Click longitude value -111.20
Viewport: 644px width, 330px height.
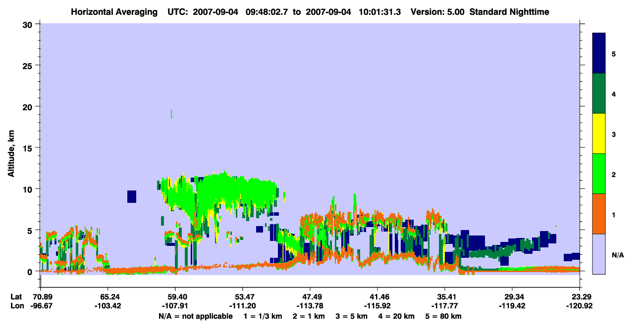click(242, 306)
